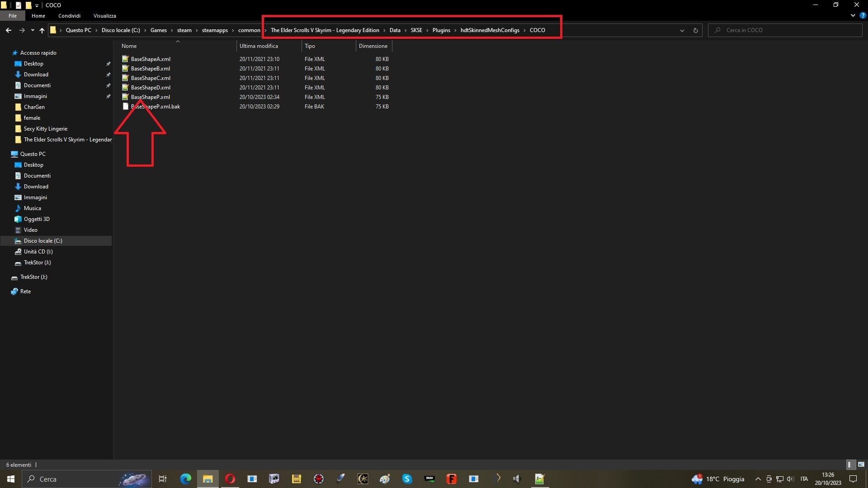The width and height of the screenshot is (868, 488).
Task: Expand the chevron after 'Data' in the path
Action: (406, 30)
